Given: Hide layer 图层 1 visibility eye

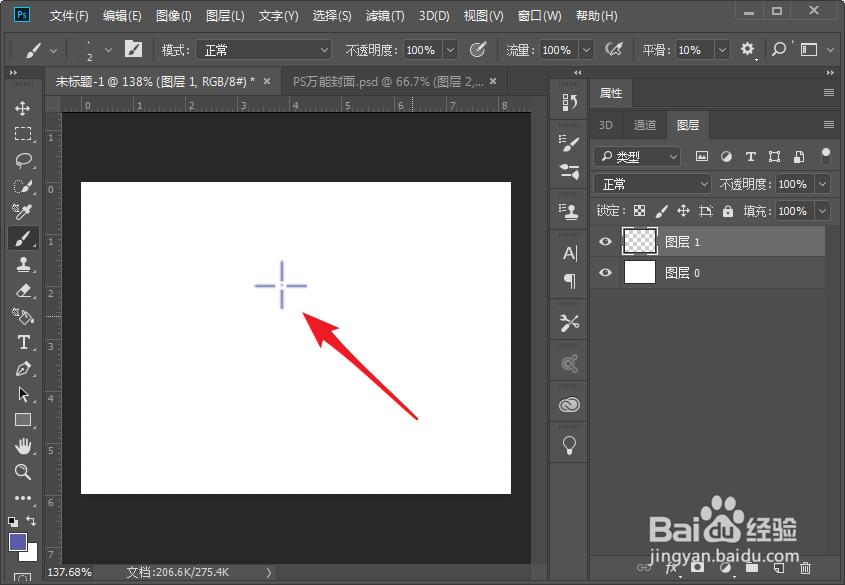Looking at the screenshot, I should [x=605, y=241].
